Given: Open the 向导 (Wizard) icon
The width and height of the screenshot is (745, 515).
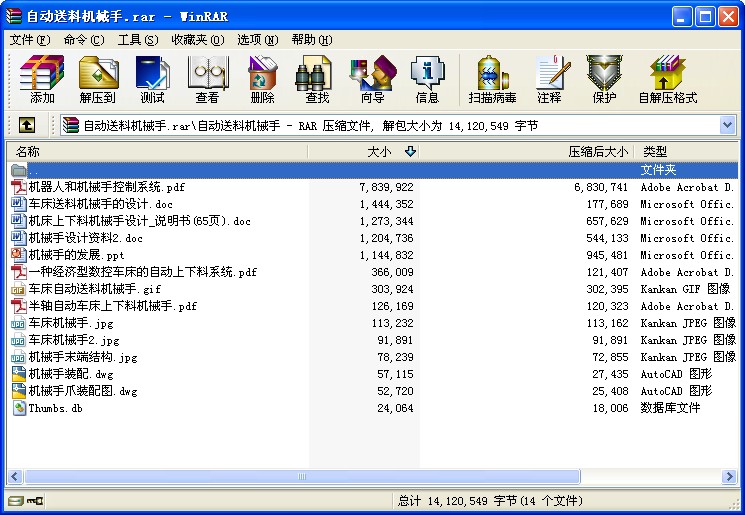Looking at the screenshot, I should [372, 79].
